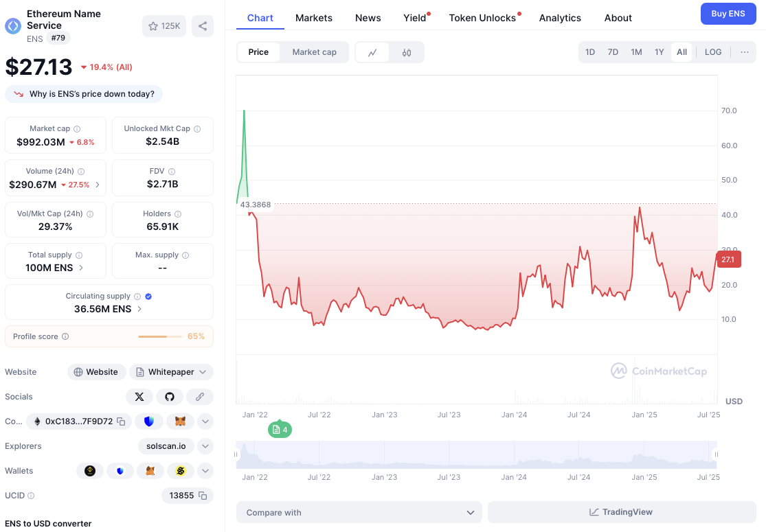766x532 pixels.
Task: Open Unlocked Mkt Cap info icon
Action: (197, 129)
